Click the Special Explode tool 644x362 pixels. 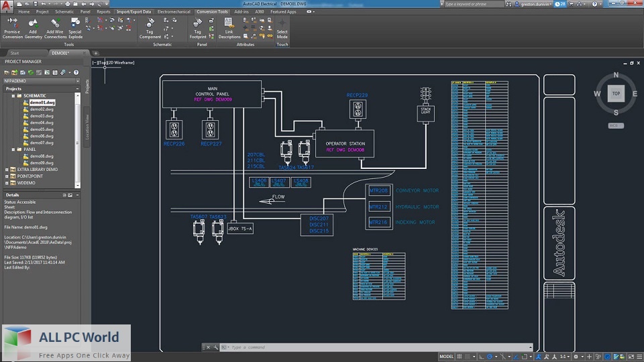[x=75, y=28]
